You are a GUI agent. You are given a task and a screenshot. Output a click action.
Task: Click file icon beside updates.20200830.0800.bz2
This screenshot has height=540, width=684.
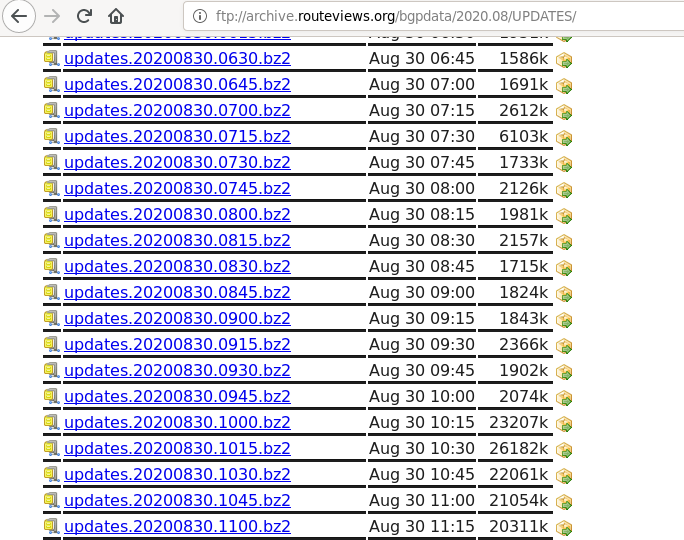click(x=51, y=215)
